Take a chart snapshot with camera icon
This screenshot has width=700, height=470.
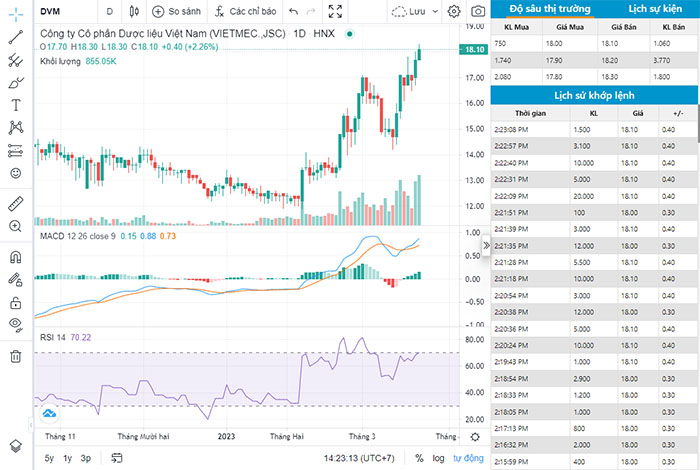pyautogui.click(x=478, y=11)
